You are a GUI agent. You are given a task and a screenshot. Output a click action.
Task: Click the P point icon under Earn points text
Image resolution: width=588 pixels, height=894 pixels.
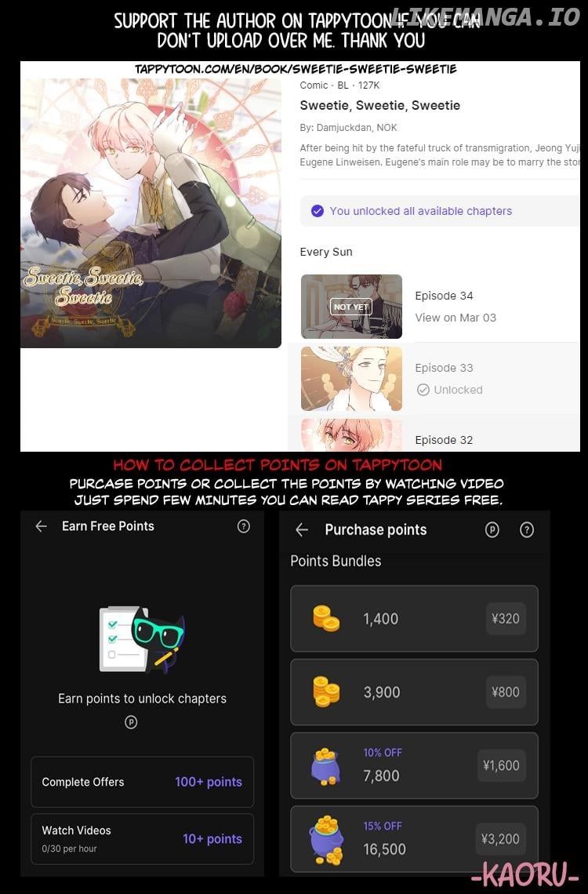[131, 722]
